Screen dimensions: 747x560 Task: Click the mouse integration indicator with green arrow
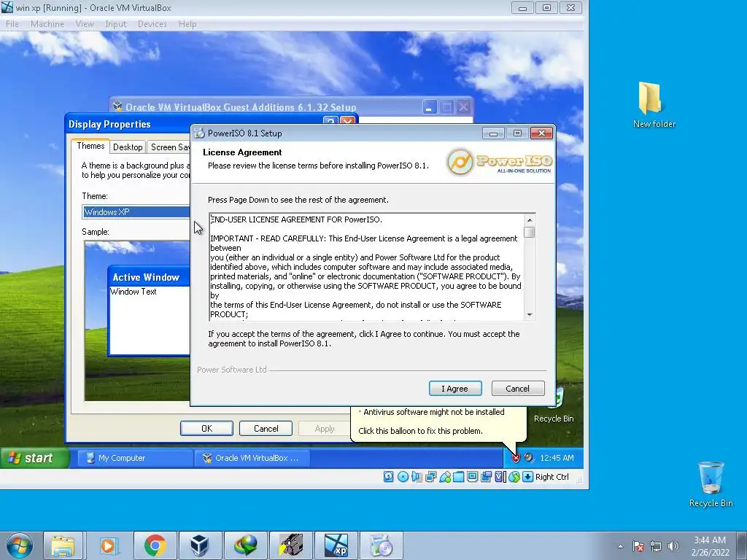[x=514, y=477]
